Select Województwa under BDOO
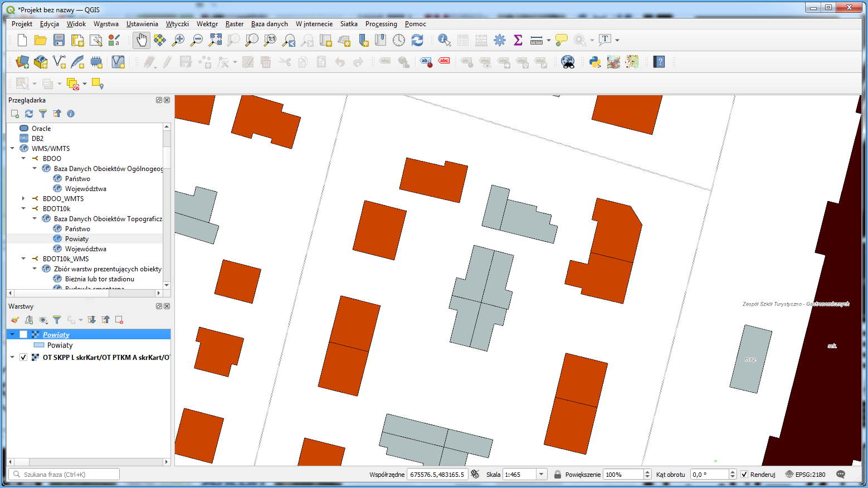868x488 pixels. click(86, 188)
